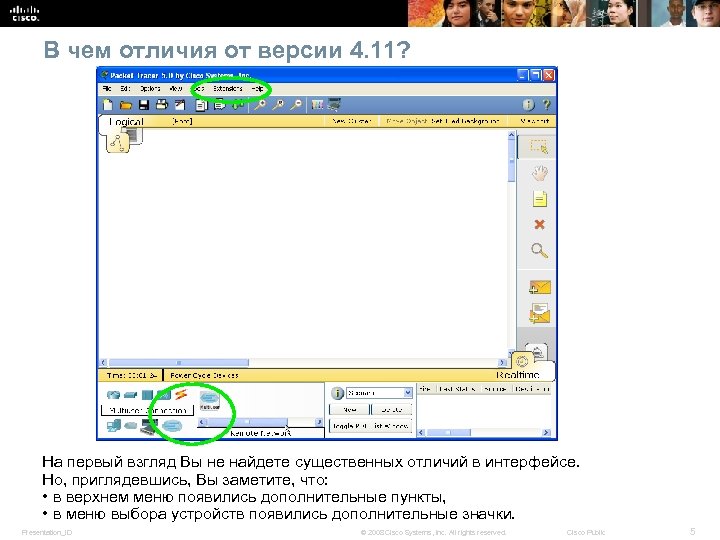Click the question mark help icon
Screen dimensions: 720x540
[546, 105]
